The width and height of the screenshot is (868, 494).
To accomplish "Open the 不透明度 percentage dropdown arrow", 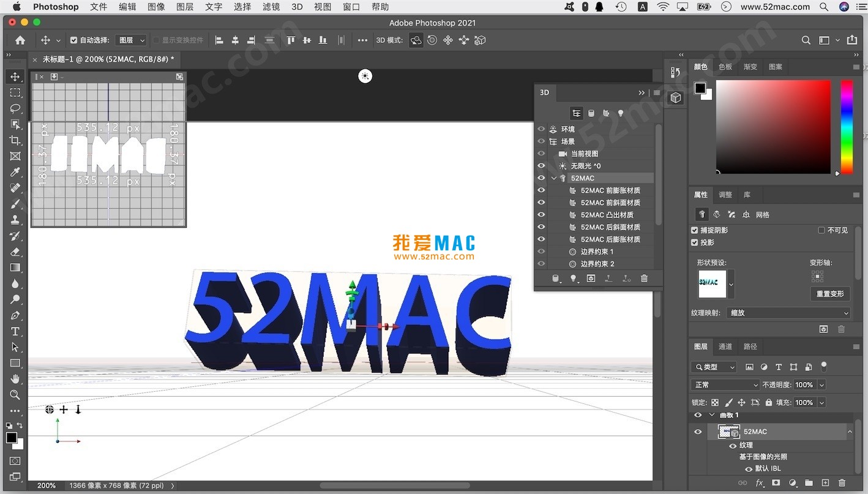I will (821, 385).
